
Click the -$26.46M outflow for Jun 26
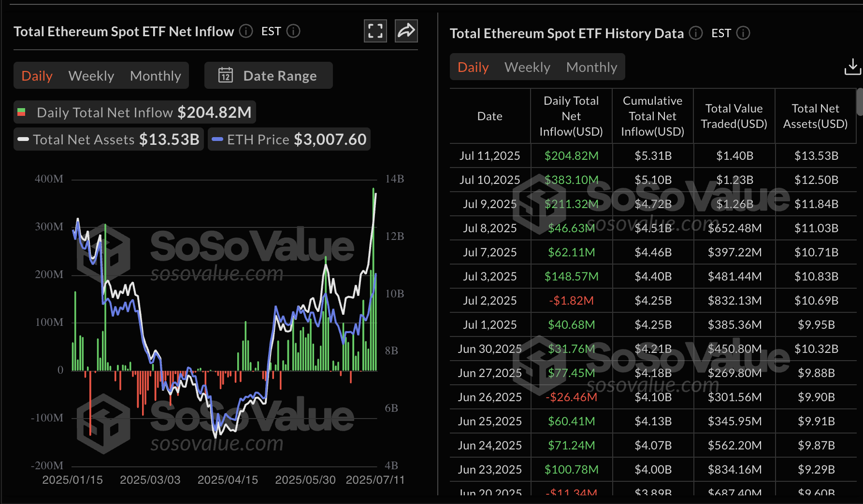click(572, 397)
